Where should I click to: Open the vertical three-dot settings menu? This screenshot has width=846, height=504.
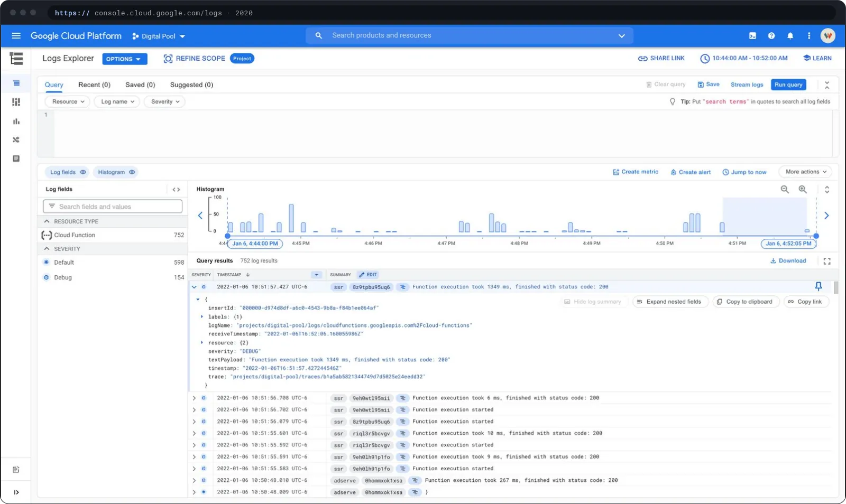[809, 36]
